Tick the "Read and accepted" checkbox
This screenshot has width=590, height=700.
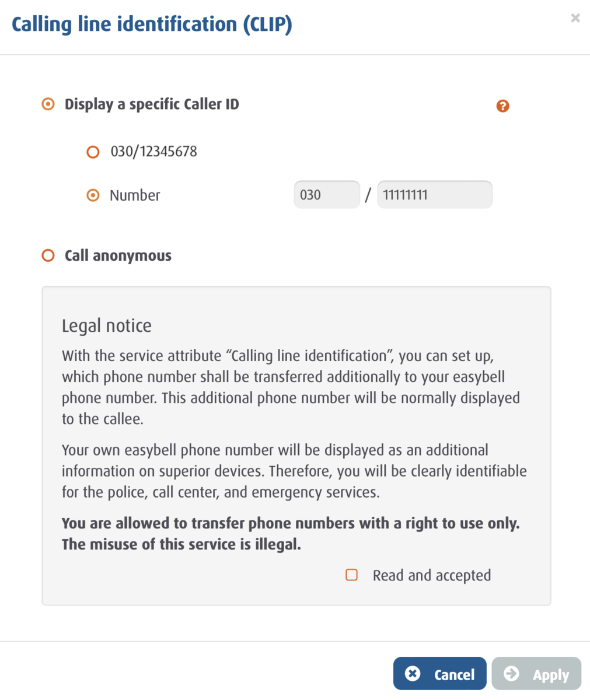pyautogui.click(x=352, y=575)
